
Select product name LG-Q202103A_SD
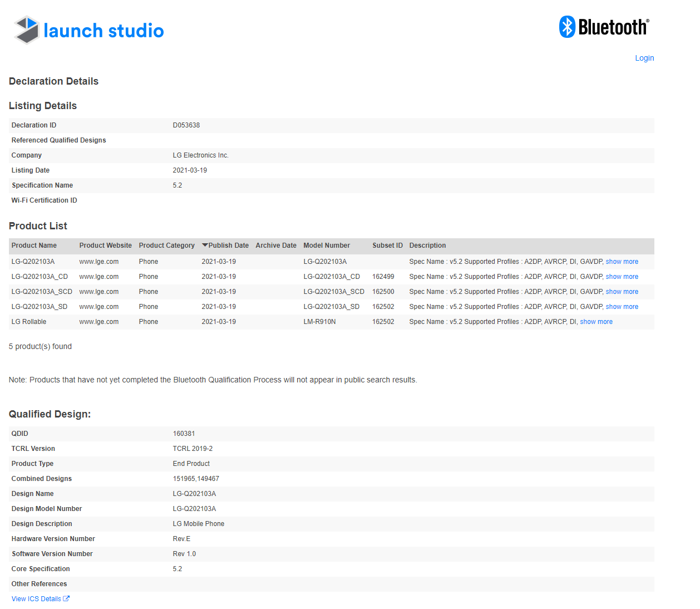[x=40, y=307]
